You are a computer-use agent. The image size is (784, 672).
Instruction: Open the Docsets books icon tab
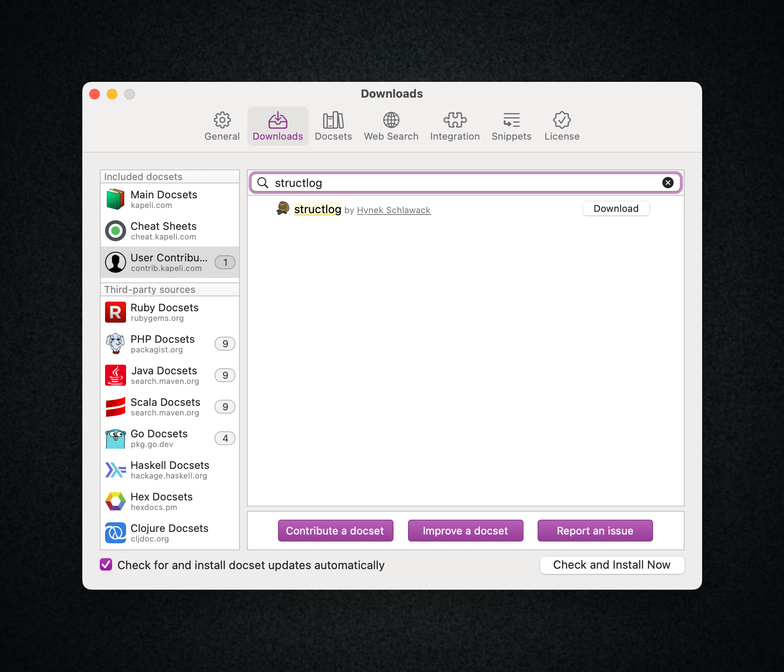pos(333,120)
